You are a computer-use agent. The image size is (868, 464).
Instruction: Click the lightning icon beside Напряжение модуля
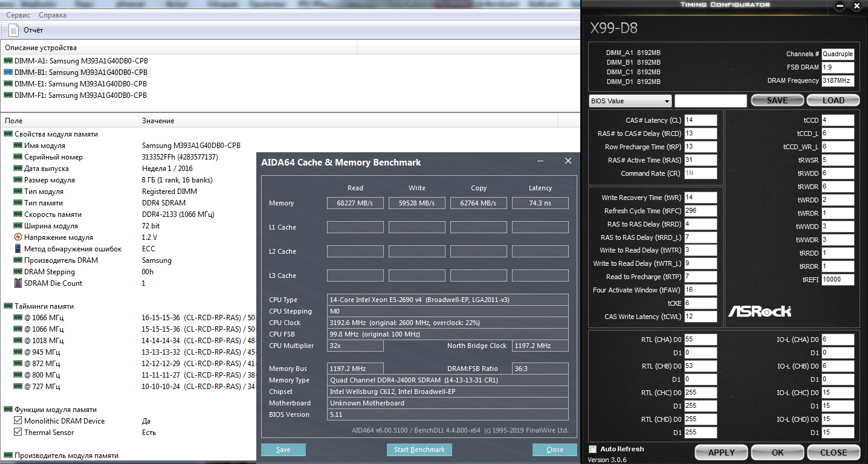click(x=18, y=237)
